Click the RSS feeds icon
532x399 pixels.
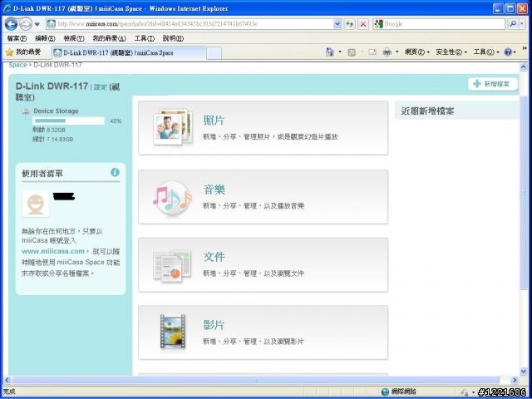[352, 52]
